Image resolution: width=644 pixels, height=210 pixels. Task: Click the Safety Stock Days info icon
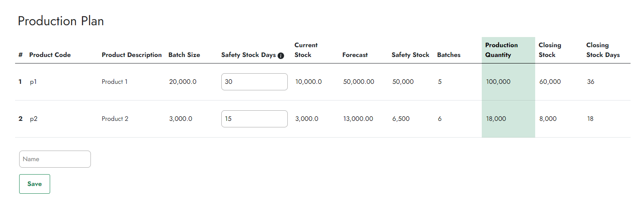point(281,56)
